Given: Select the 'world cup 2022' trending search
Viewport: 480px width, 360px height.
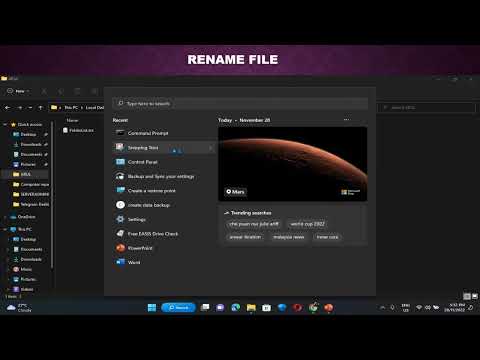Looking at the screenshot, I should click(x=307, y=224).
